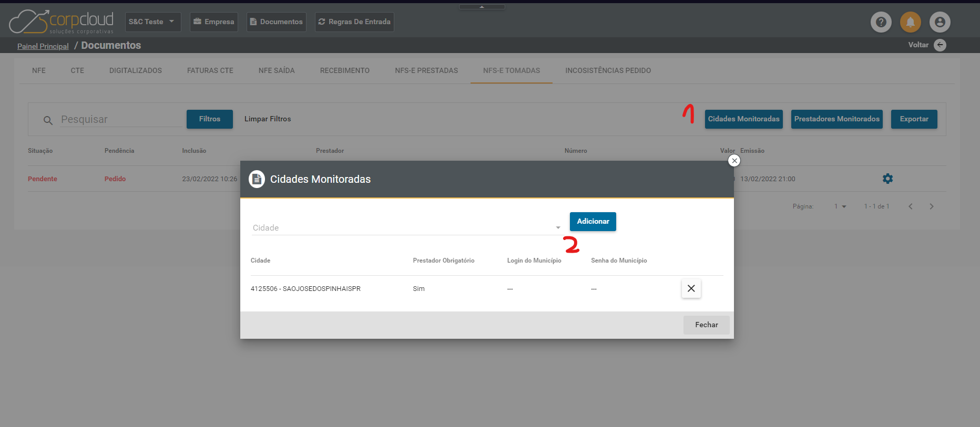Open the Documentos menu

point(277,22)
